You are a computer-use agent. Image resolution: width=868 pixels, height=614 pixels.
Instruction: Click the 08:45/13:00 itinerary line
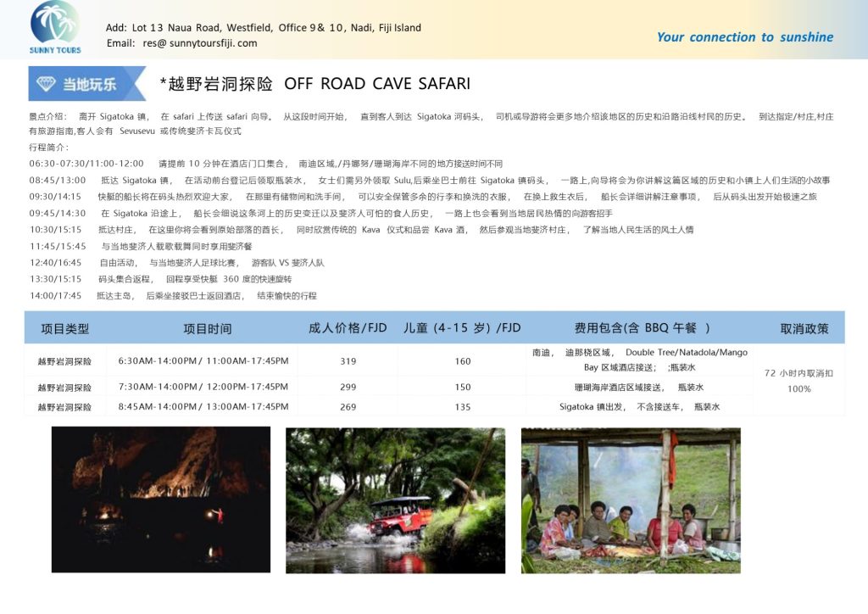click(430, 181)
